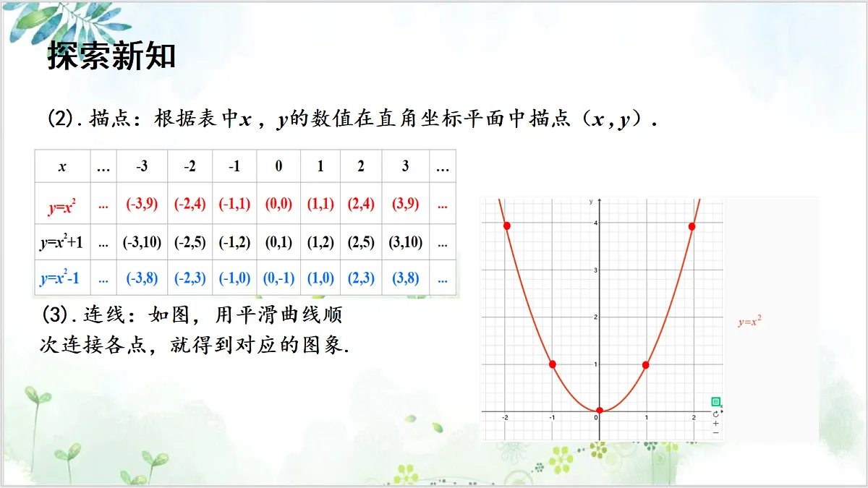Click the blue table cell '(-3,8)'

(x=142, y=278)
